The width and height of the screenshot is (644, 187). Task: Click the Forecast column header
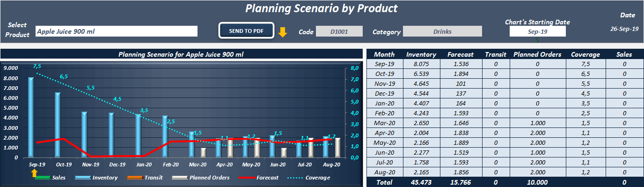(x=461, y=54)
